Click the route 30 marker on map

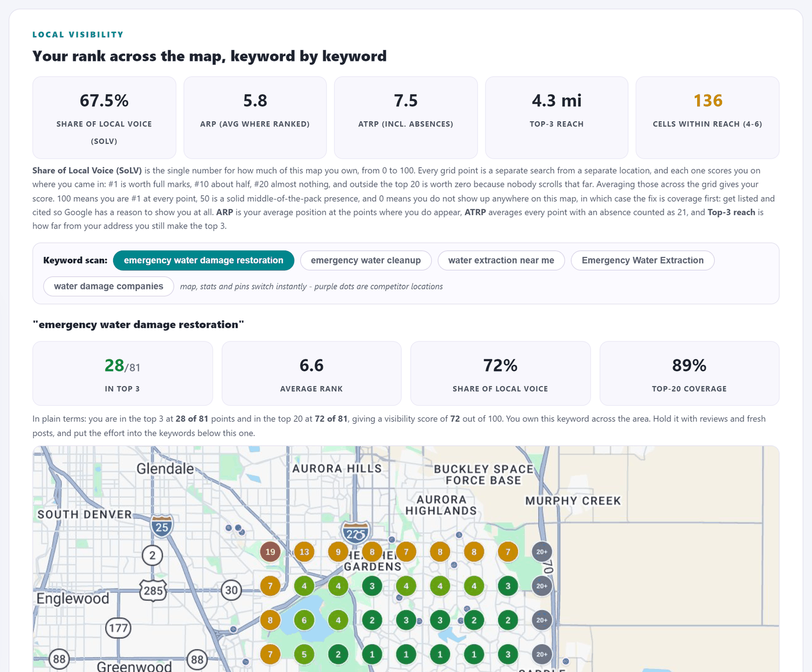coord(231,590)
